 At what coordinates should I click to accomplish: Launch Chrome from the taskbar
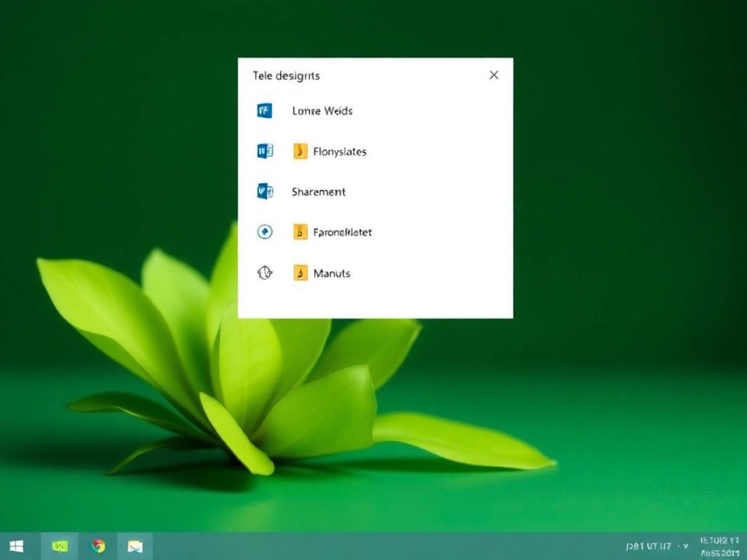point(98,546)
